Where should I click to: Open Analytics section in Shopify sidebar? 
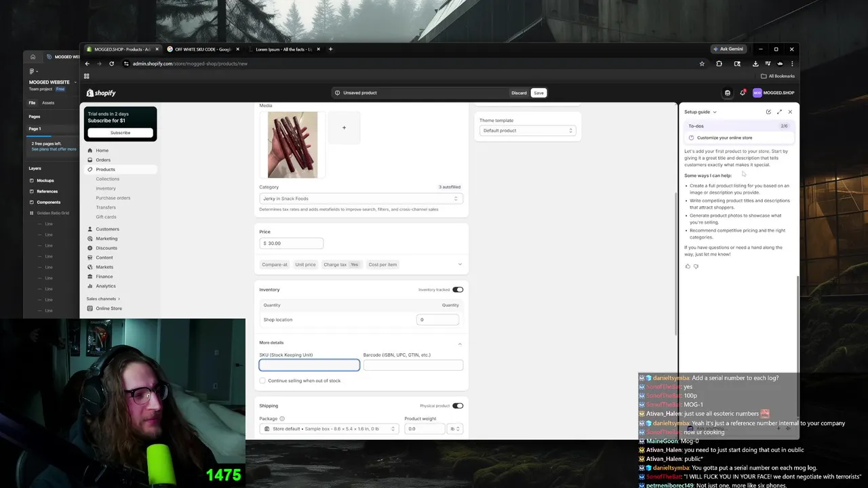pyautogui.click(x=106, y=286)
